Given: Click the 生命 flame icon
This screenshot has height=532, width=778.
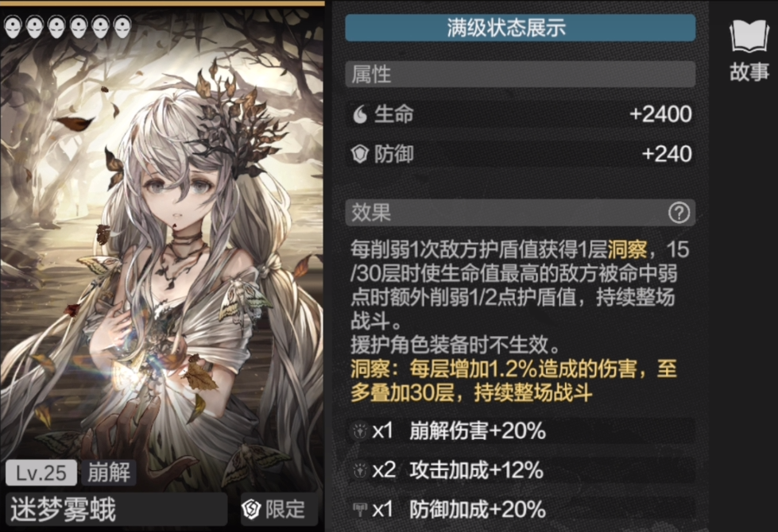Looking at the screenshot, I should coord(360,114).
